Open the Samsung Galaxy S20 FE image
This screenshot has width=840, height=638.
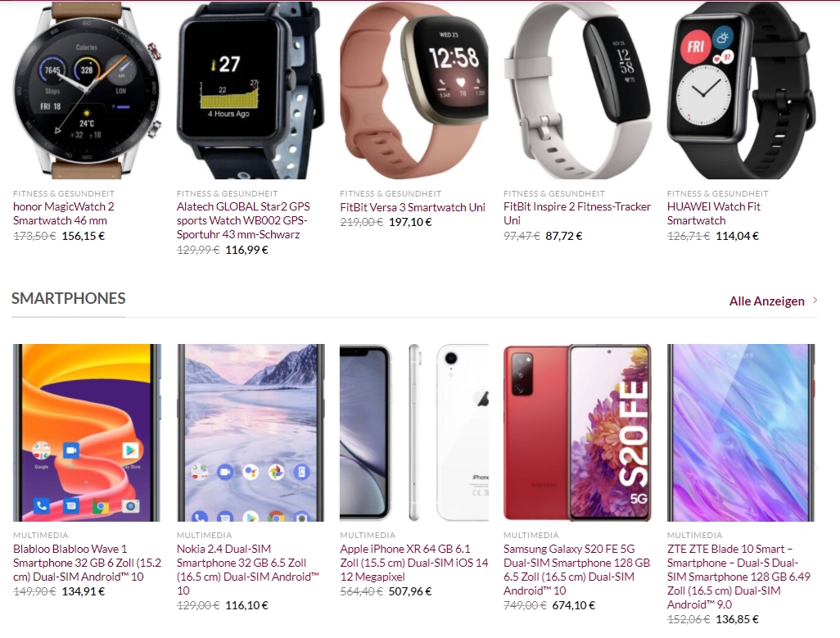tap(577, 432)
